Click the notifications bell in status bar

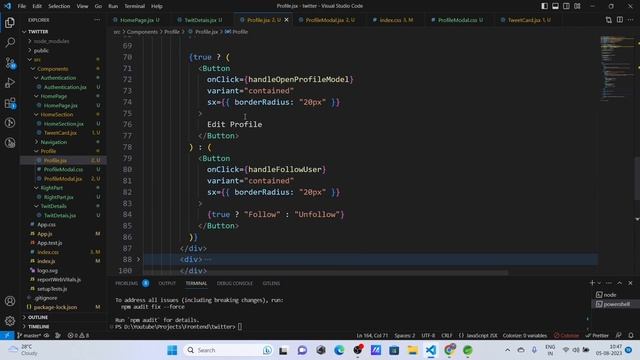(631, 336)
